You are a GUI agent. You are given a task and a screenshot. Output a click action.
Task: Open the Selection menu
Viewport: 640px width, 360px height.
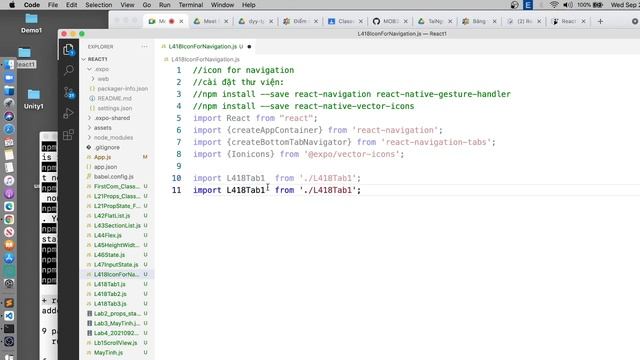click(98, 5)
